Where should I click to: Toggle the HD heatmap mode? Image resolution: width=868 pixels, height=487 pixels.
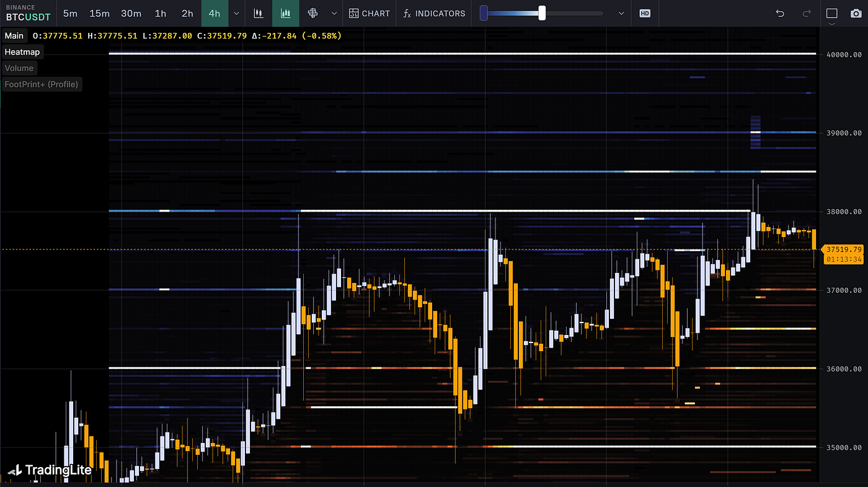point(645,13)
